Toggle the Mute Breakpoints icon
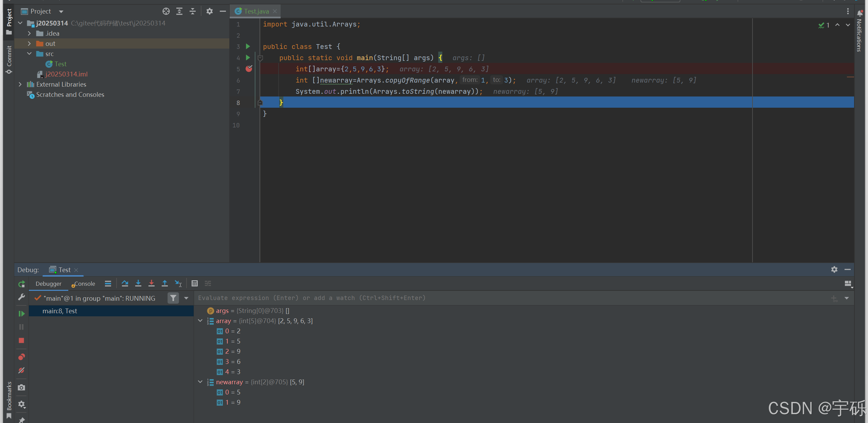Screen dimensions: 868x423 [x=21, y=370]
